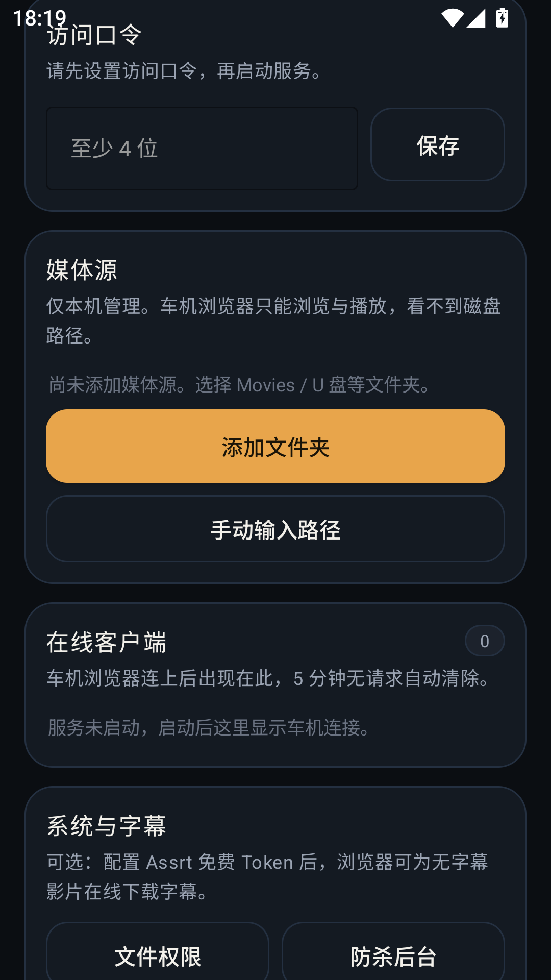This screenshot has height=980, width=551.
Task: Tap the online clients count badge showing 0
Action: pos(485,641)
